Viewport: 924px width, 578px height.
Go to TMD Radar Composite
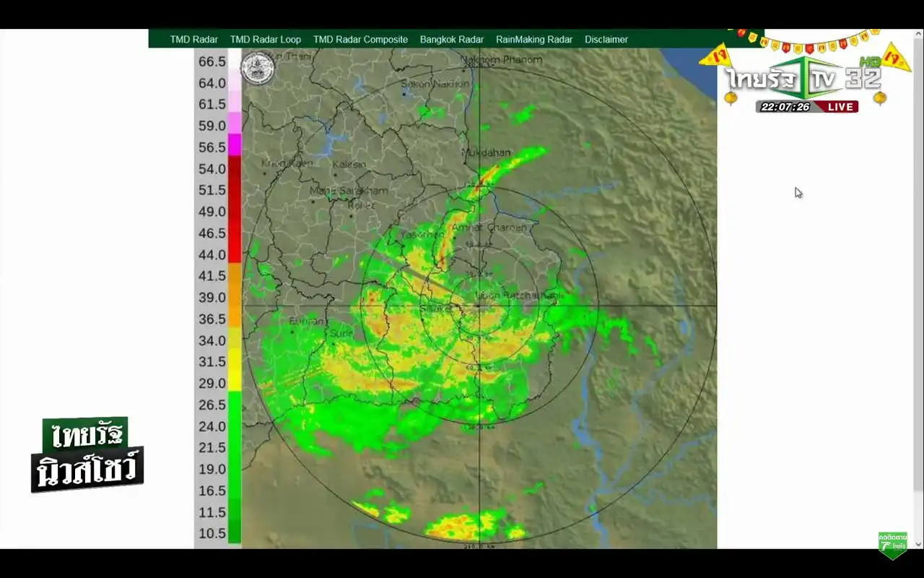(360, 40)
